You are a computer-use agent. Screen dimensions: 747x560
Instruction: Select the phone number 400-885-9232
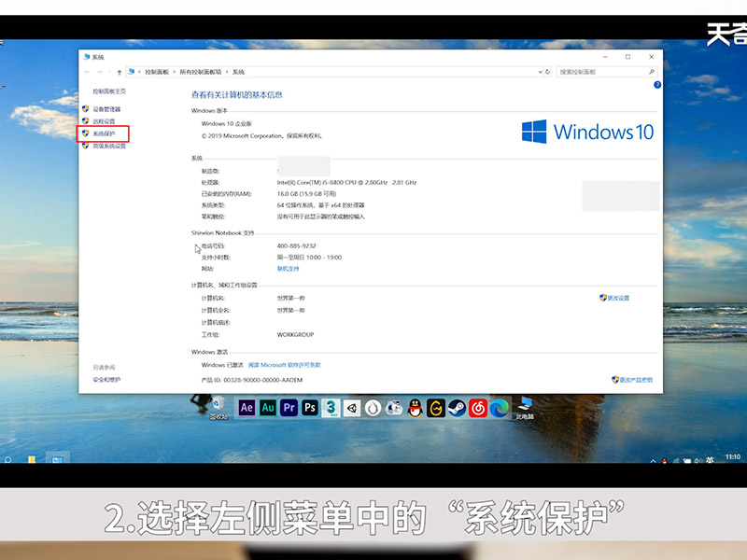pyautogui.click(x=296, y=246)
